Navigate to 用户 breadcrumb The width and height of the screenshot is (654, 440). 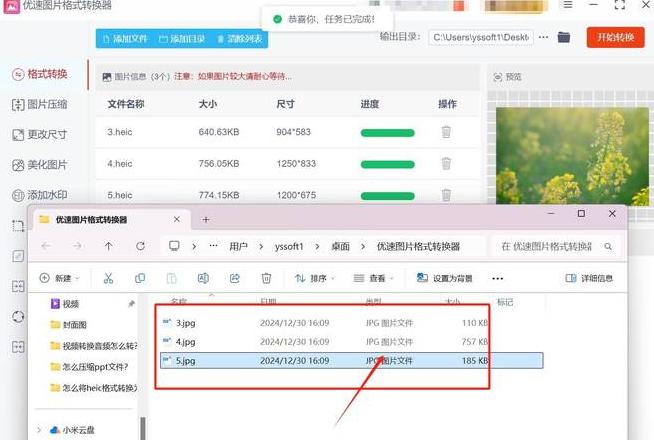238,246
